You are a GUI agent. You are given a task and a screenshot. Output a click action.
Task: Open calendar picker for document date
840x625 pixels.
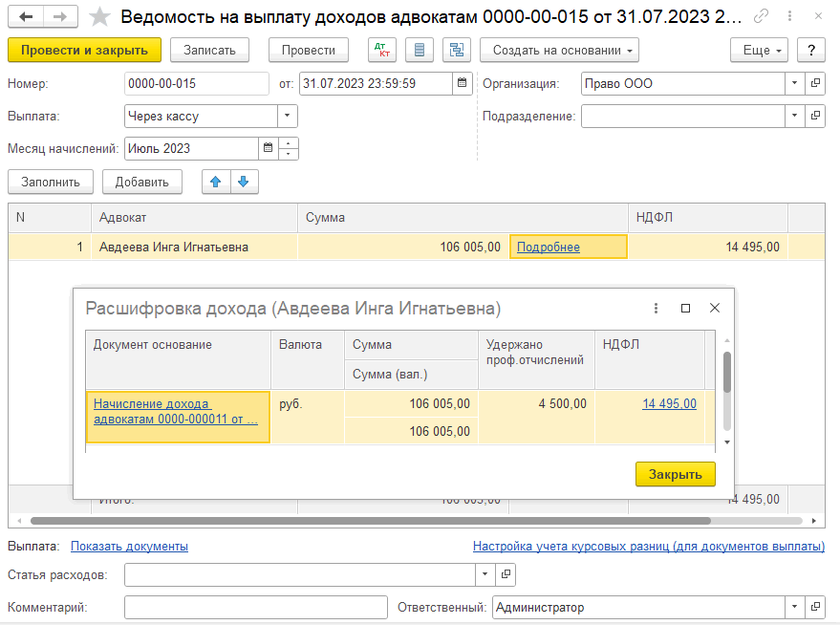(462, 84)
